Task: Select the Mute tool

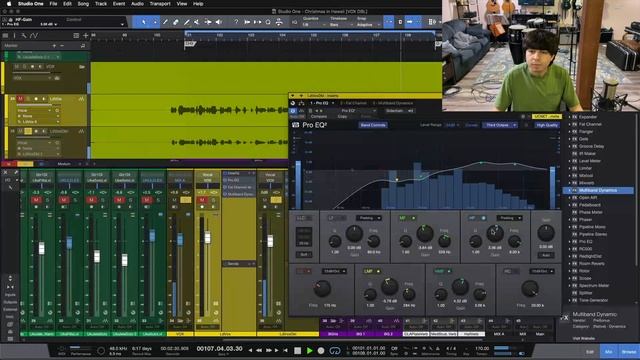Action: [197, 22]
